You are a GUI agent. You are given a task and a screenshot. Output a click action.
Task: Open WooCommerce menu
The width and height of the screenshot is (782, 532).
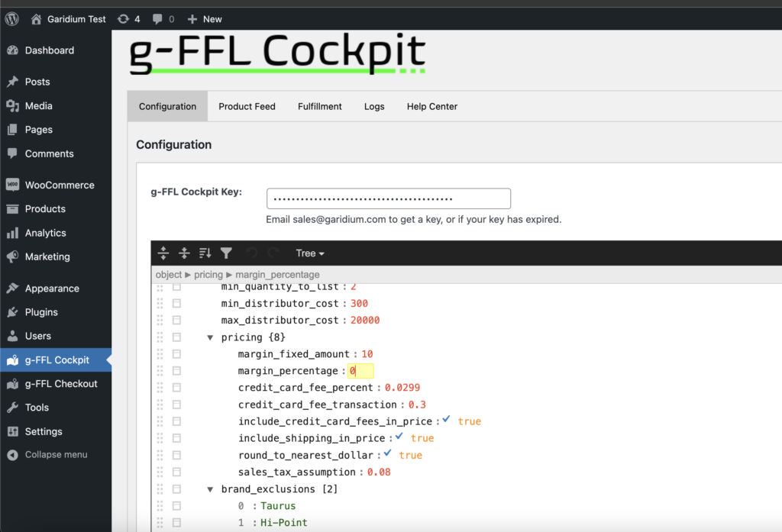tap(60, 185)
